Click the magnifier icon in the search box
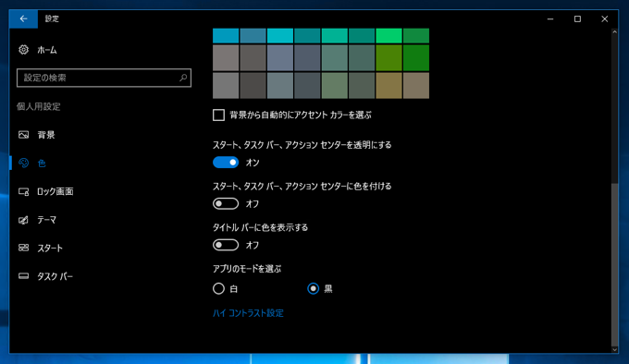The width and height of the screenshot is (629, 364). pos(183,78)
